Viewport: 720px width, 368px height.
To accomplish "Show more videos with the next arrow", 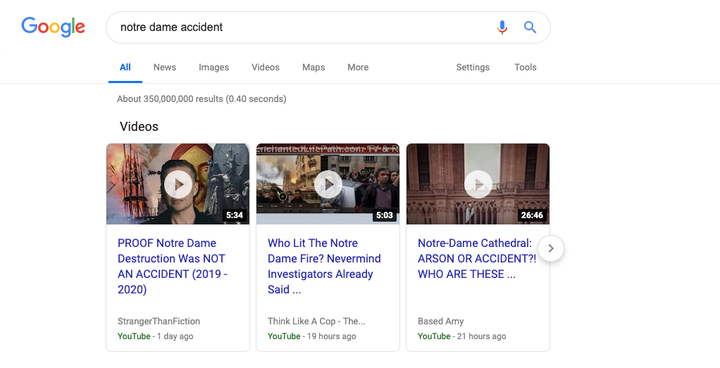I will [x=551, y=249].
